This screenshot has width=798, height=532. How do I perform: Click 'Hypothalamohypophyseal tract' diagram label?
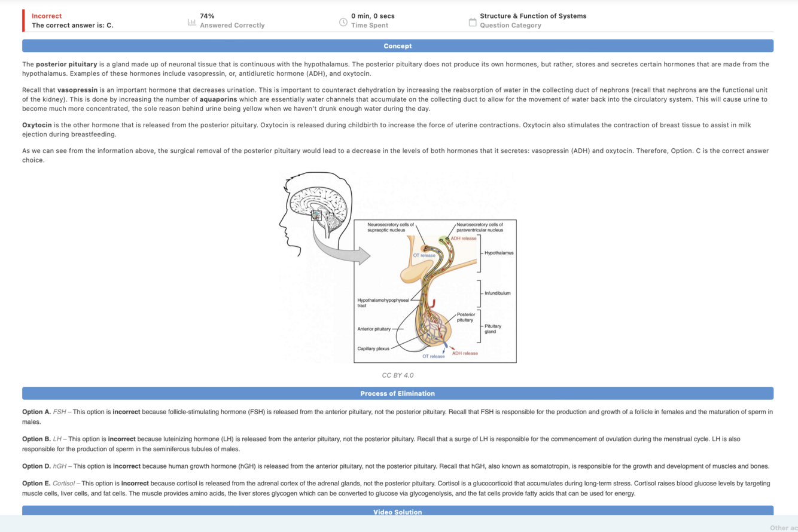[x=383, y=302]
